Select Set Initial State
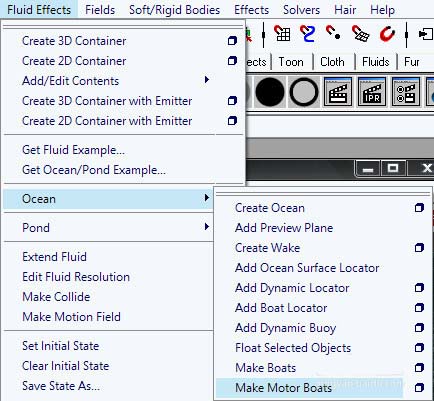The width and height of the screenshot is (434, 401). 60,346
